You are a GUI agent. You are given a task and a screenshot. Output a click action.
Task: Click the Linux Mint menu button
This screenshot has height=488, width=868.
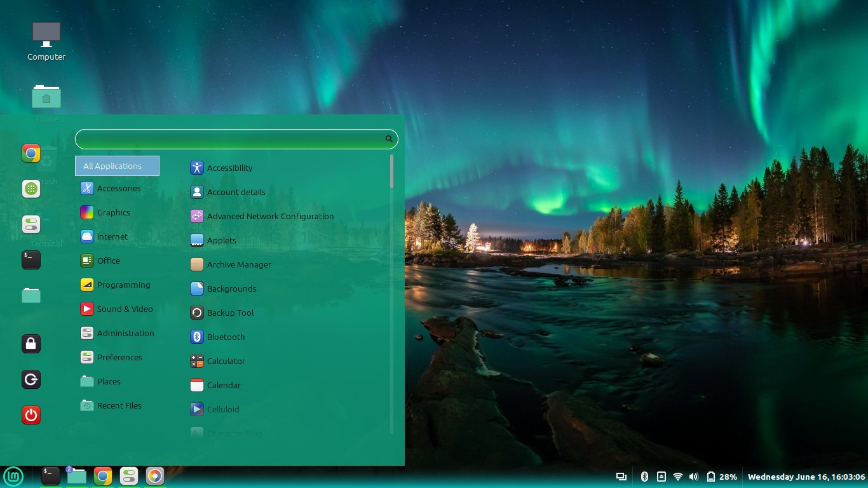pyautogui.click(x=13, y=476)
